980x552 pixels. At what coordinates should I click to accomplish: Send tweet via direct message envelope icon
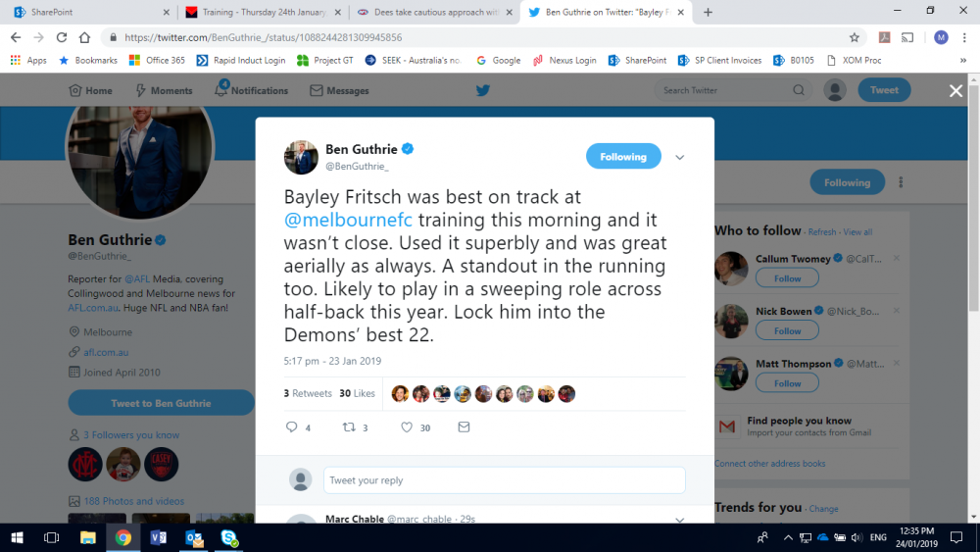tap(464, 427)
